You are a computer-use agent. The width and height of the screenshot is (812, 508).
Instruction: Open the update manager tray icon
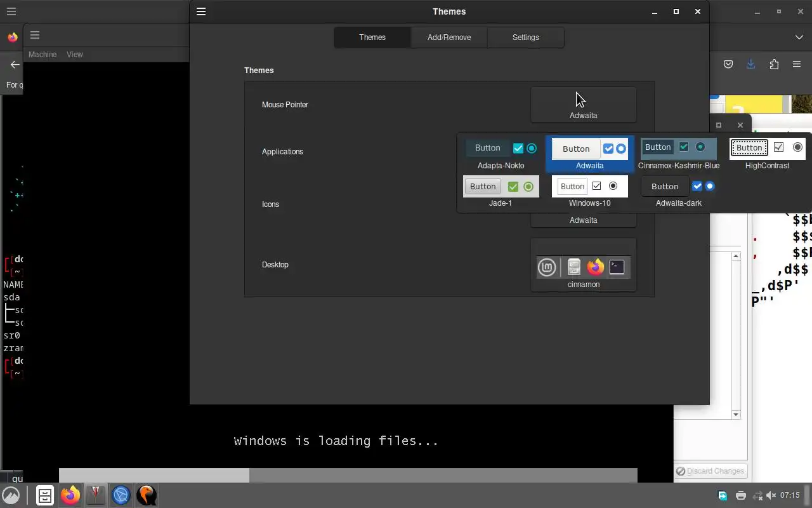[723, 495]
